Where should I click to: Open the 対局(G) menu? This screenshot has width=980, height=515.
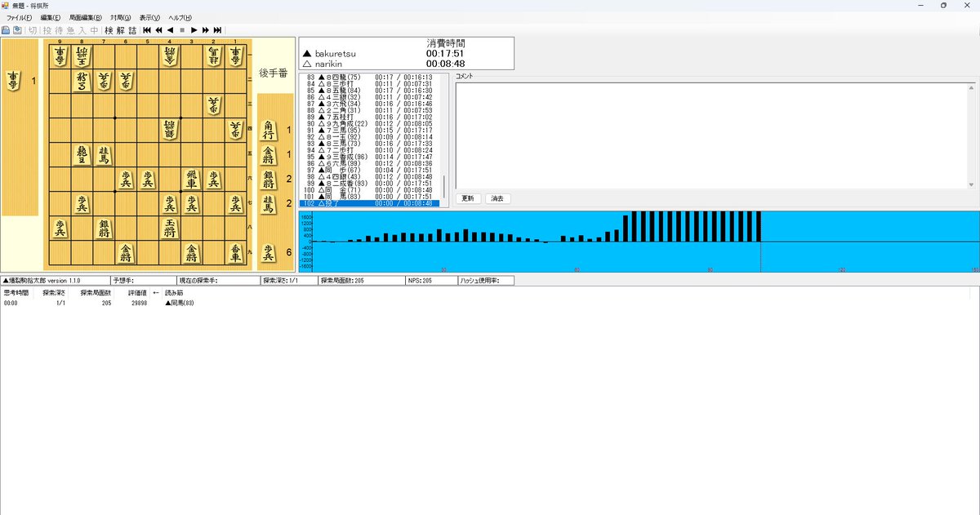click(x=121, y=17)
